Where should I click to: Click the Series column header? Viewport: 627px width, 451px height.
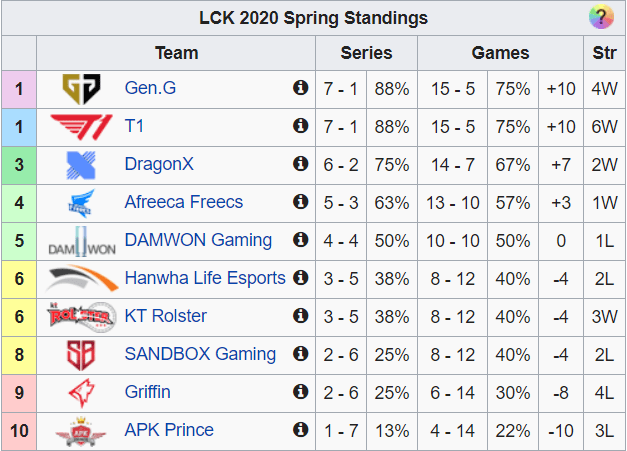tap(366, 53)
